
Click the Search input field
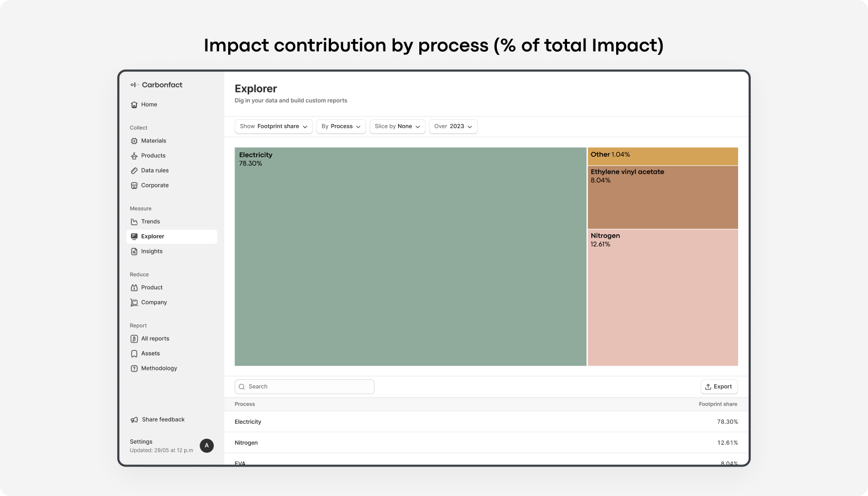305,387
